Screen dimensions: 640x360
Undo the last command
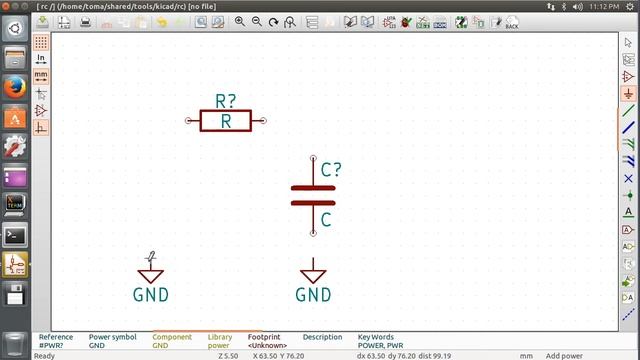(162, 22)
